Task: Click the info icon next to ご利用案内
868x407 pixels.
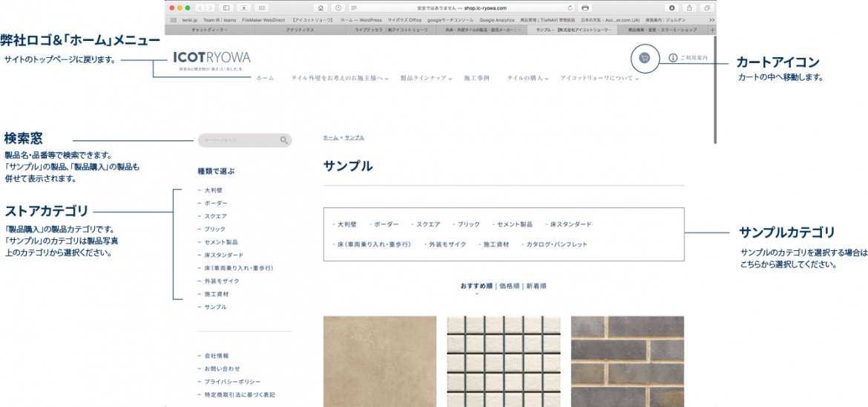Action: (673, 58)
